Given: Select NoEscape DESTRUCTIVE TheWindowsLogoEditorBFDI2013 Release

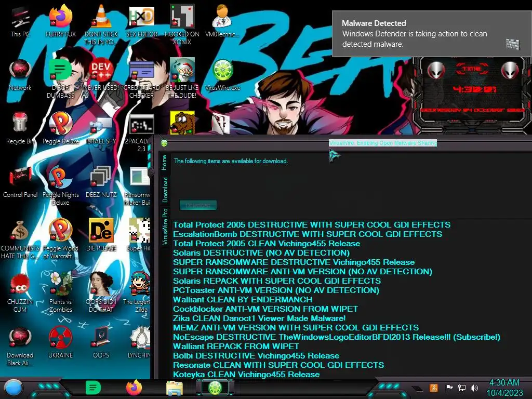Looking at the screenshot, I should click(337, 337).
